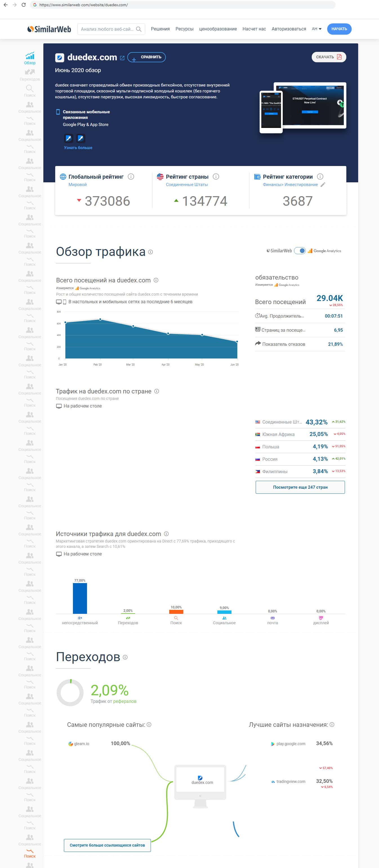Image resolution: width=379 pixels, height=868 pixels.
Task: Click the дисплей traffic source icon
Action: click(321, 618)
